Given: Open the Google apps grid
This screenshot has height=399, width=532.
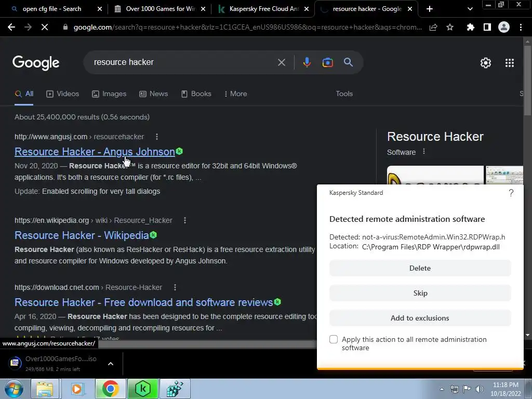Looking at the screenshot, I should coord(510,63).
